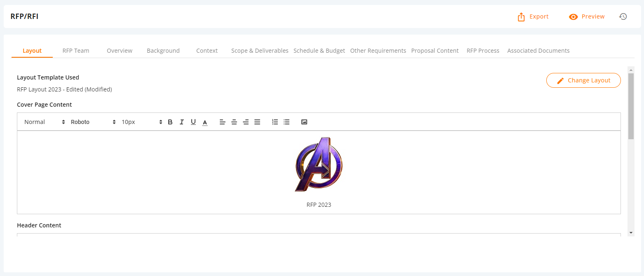Insert a bulleted list
The image size is (644, 276).
pos(287,122)
